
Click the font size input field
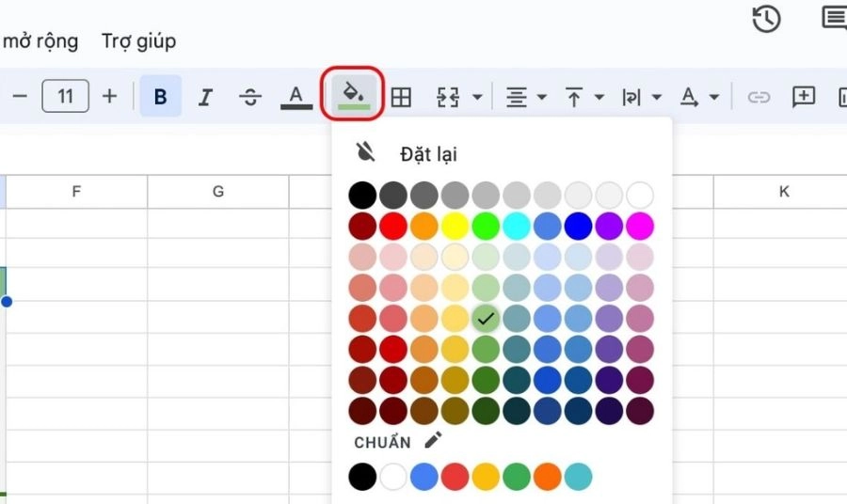click(65, 96)
